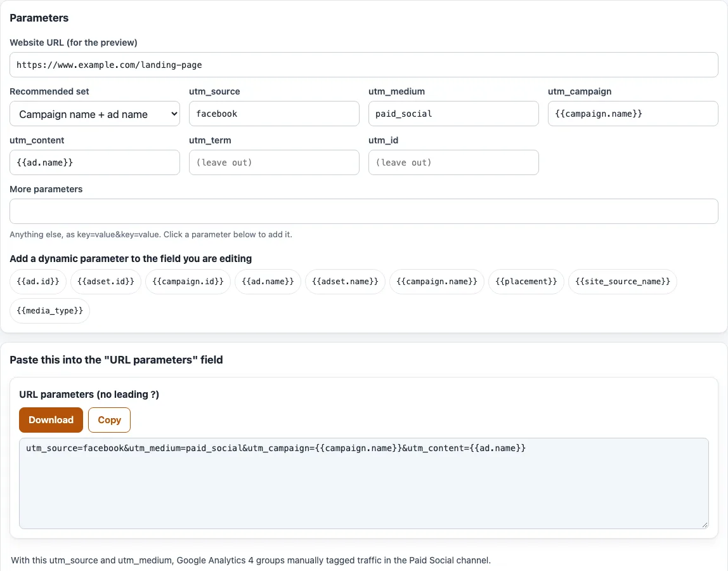Screen dimensions: 728x571
Task: Click the Google Analytics 4 Paid Social note
Action: click(250, 560)
